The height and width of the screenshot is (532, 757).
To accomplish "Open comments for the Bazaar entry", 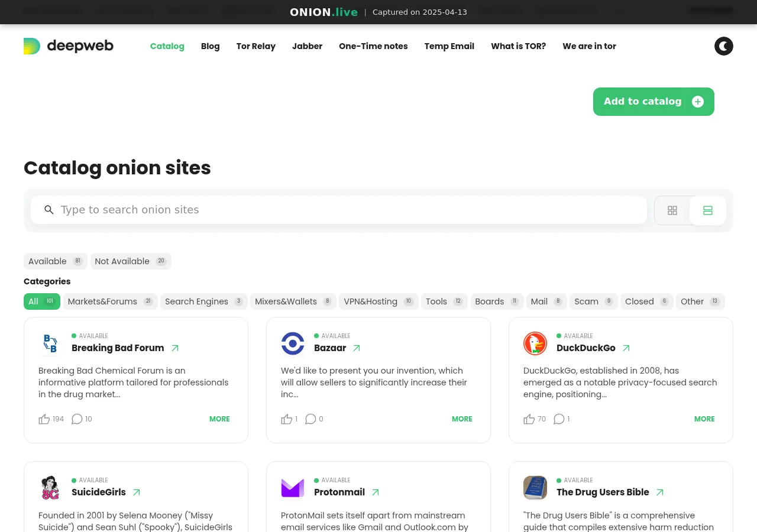I will 310,419.
